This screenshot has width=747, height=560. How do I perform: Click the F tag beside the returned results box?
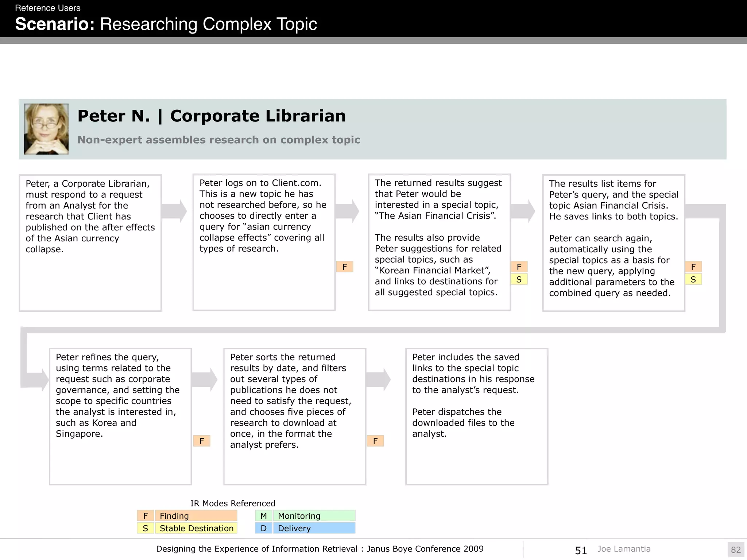pyautogui.click(x=519, y=267)
